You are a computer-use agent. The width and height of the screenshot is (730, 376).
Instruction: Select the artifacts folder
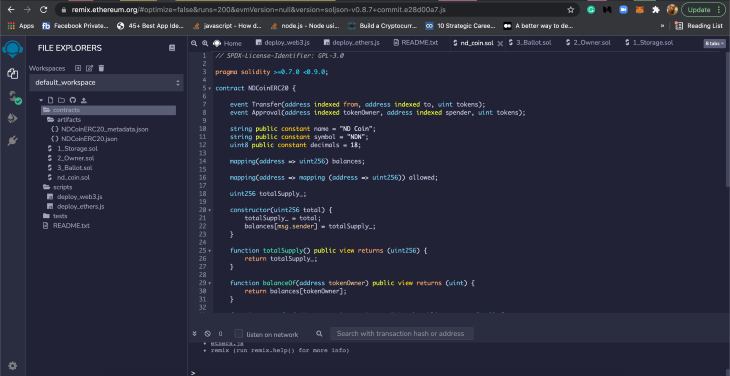point(64,120)
